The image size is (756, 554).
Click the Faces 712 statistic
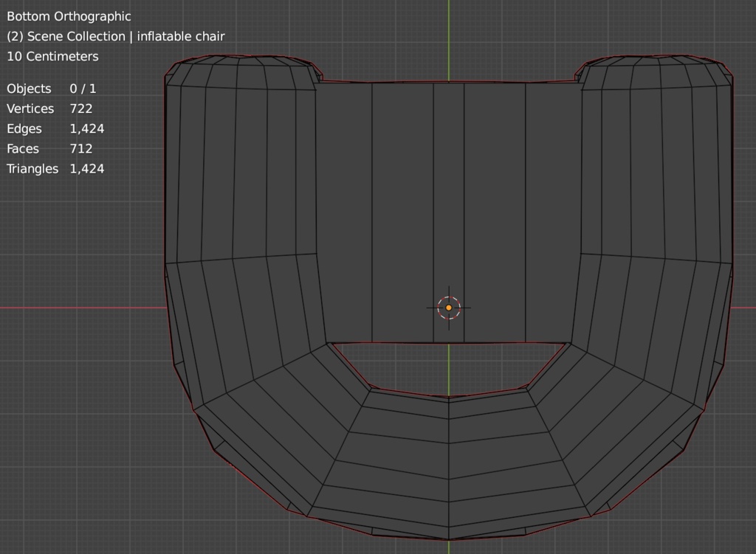[49, 148]
